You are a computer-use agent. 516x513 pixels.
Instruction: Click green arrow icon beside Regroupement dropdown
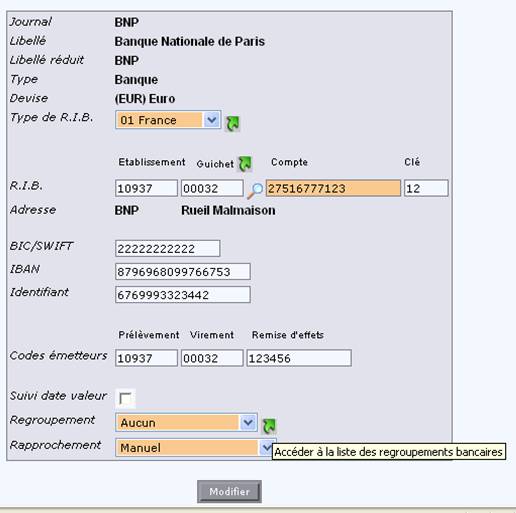point(269,426)
